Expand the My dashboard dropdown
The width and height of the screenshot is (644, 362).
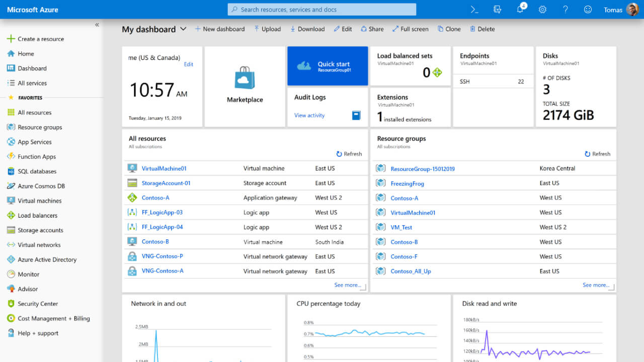point(183,29)
